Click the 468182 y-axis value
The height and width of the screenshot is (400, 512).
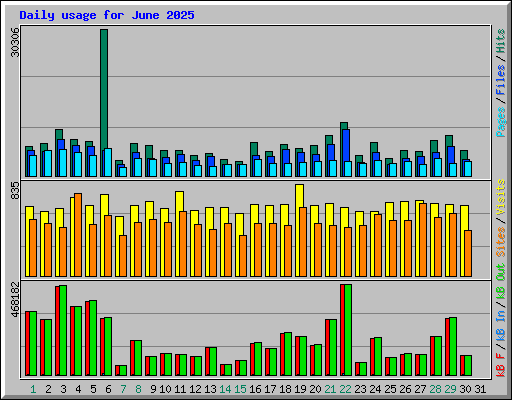[15, 300]
